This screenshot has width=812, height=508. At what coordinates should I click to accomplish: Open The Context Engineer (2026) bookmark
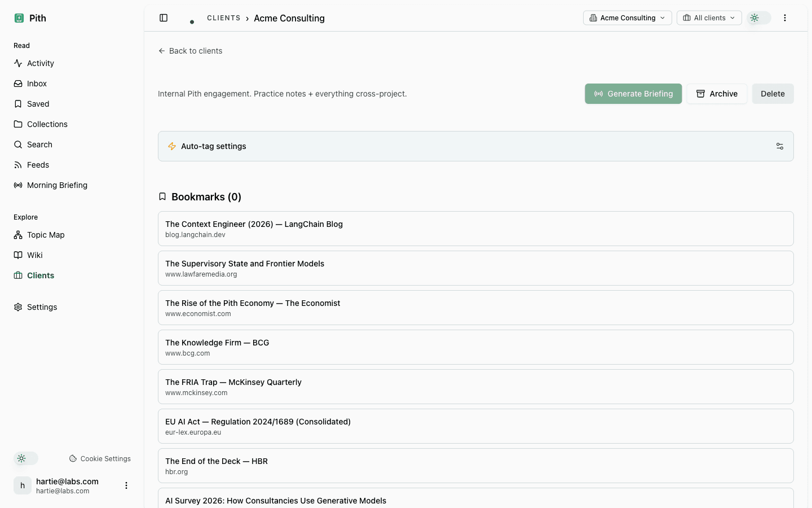[476, 229]
